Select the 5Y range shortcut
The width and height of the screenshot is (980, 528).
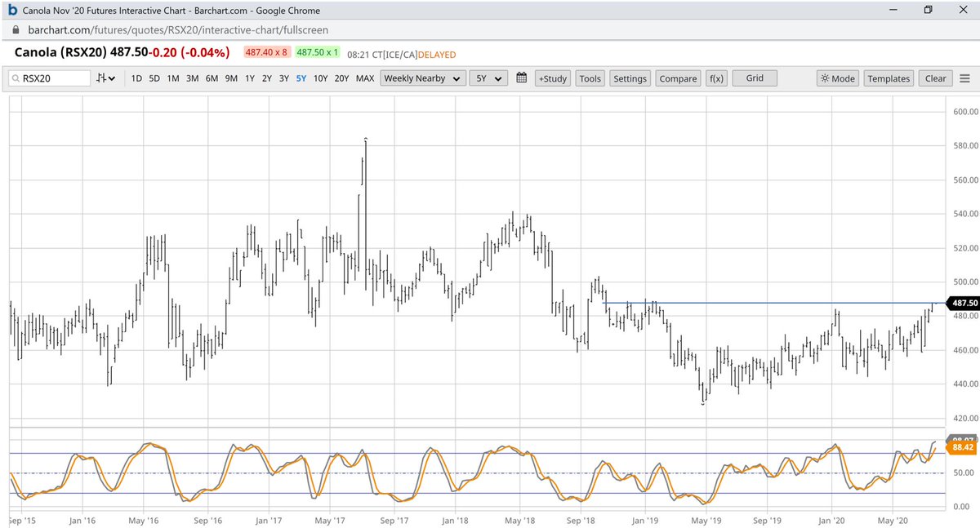pos(301,78)
